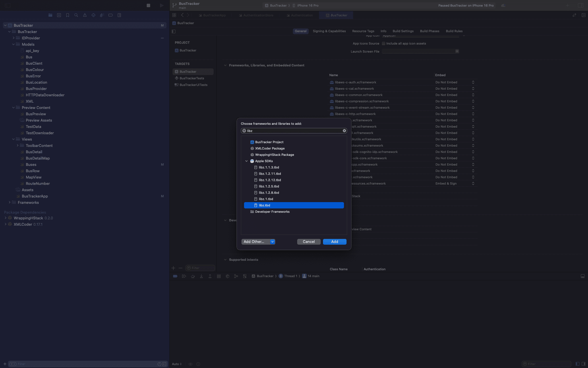Toggle breakpoints activation in debug bar
Viewport: 588px width, 368px height.
coord(175,276)
